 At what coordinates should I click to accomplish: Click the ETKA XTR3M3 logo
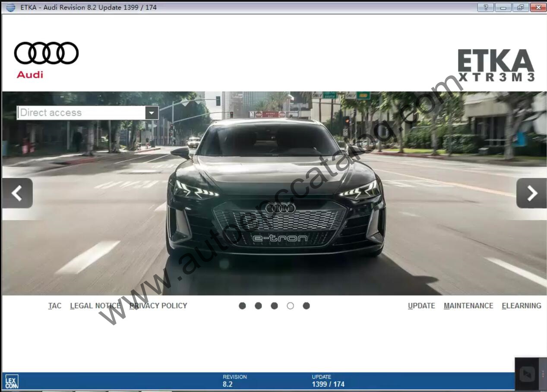(x=496, y=65)
